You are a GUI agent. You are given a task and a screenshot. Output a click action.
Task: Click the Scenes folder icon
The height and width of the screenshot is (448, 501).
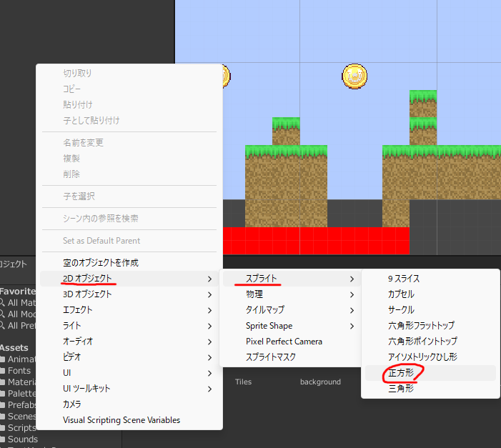point(3,417)
